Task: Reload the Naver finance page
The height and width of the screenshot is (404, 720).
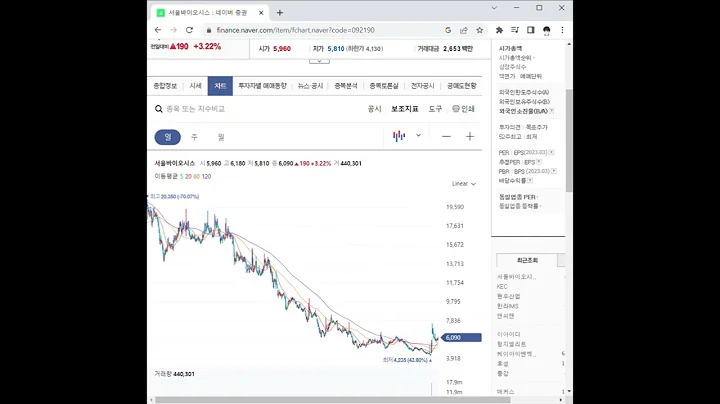Action: click(189, 30)
